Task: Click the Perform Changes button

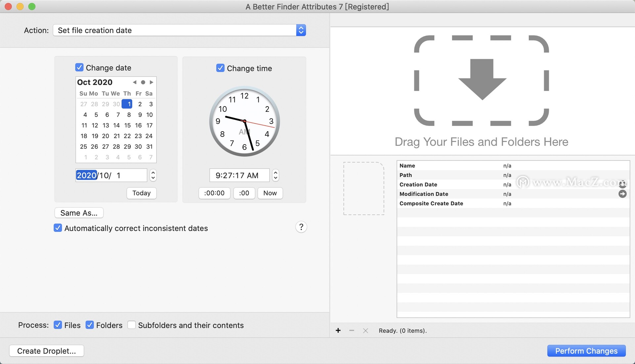Action: pyautogui.click(x=587, y=350)
